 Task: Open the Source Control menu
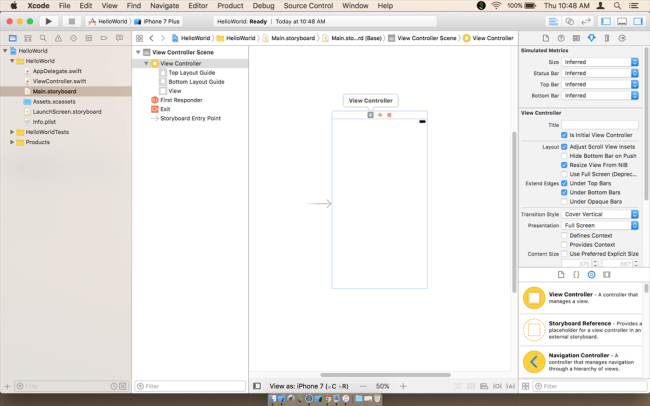click(x=308, y=6)
